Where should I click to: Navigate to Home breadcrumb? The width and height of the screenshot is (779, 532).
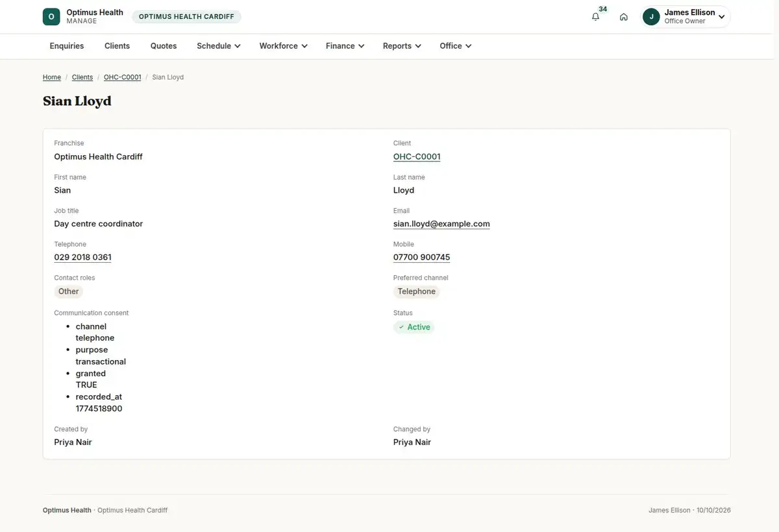(52, 77)
